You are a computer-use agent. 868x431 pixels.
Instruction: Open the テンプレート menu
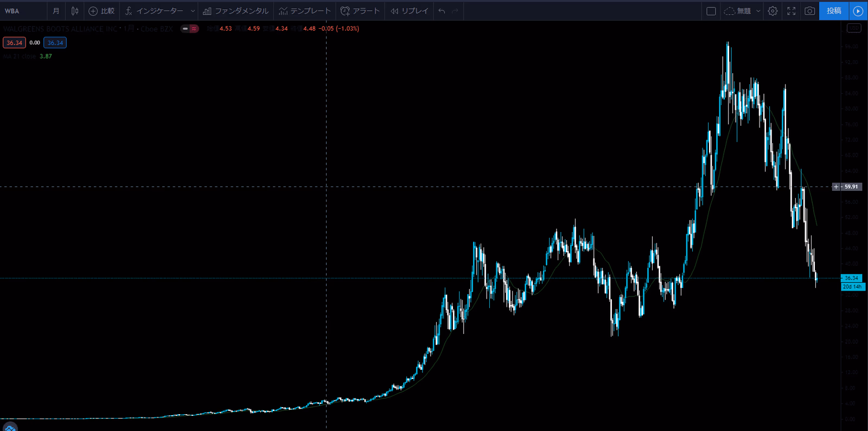coord(304,11)
